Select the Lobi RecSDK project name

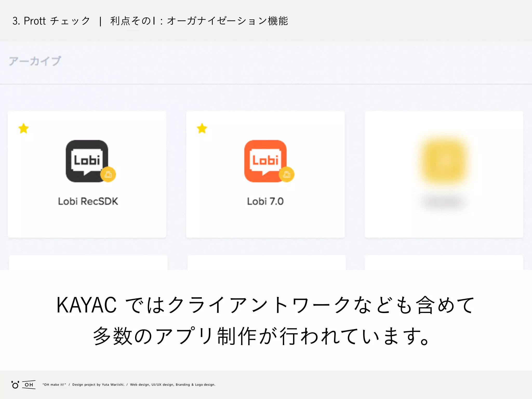coord(88,201)
